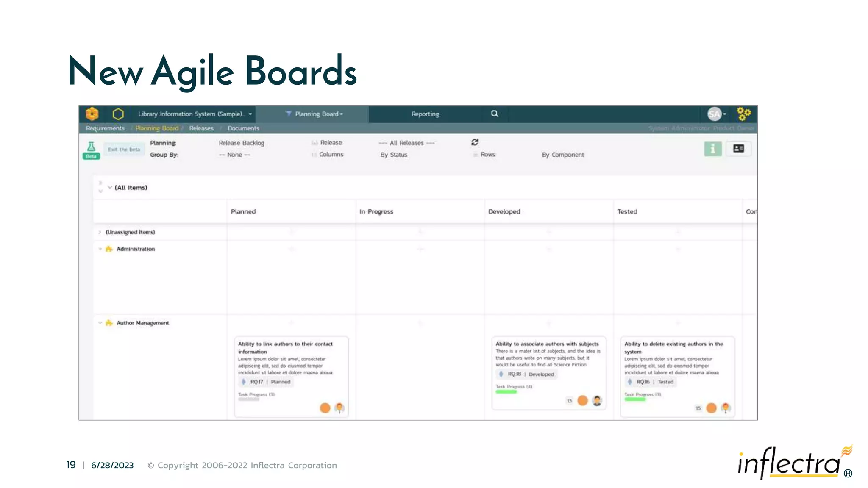Screen dimensions: 868x488
Task: Open the Library Information System project dropdown
Action: pos(195,114)
